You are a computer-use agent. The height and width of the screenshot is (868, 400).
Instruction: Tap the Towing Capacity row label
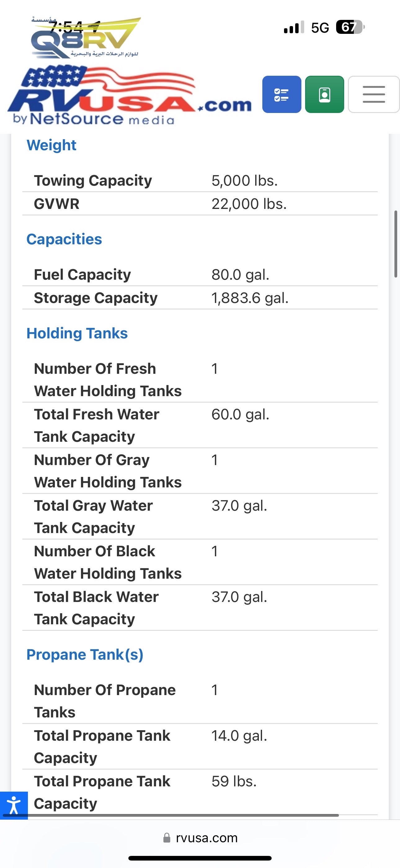[x=93, y=181]
